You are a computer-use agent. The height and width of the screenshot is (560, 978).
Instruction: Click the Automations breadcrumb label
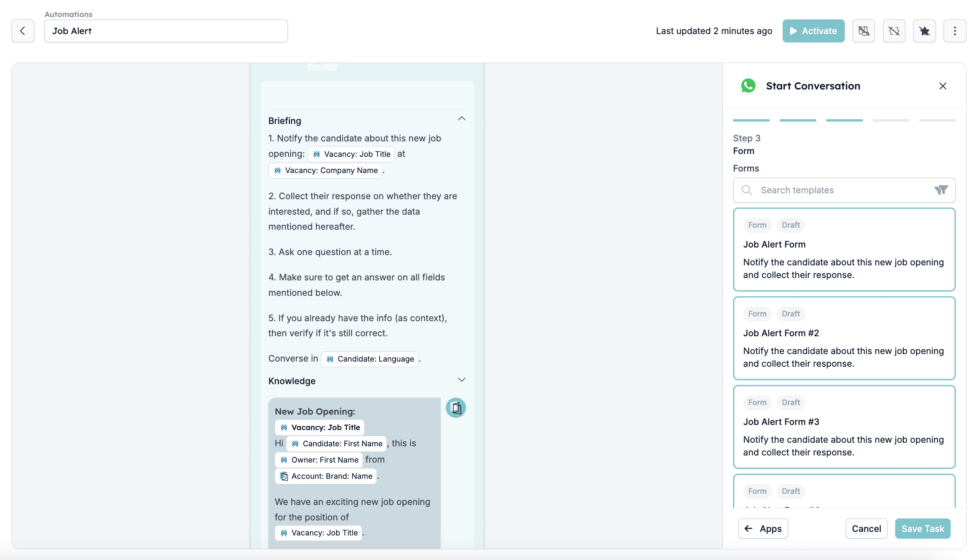(x=68, y=14)
